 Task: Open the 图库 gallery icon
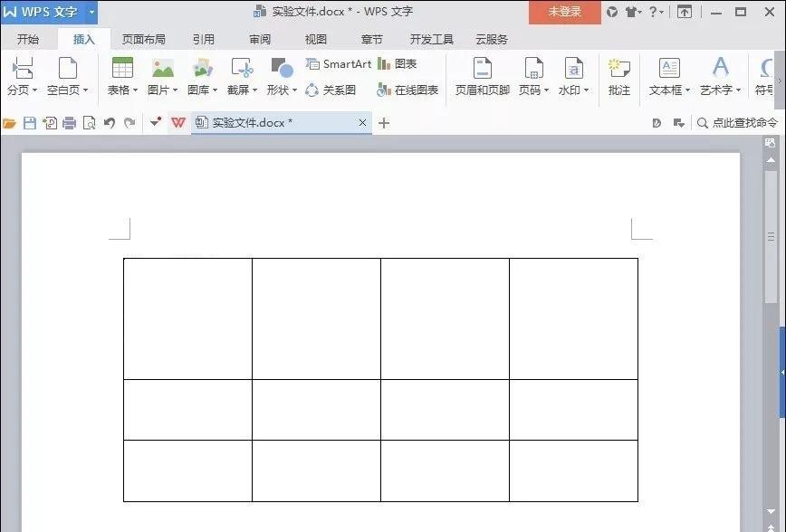pyautogui.click(x=203, y=68)
